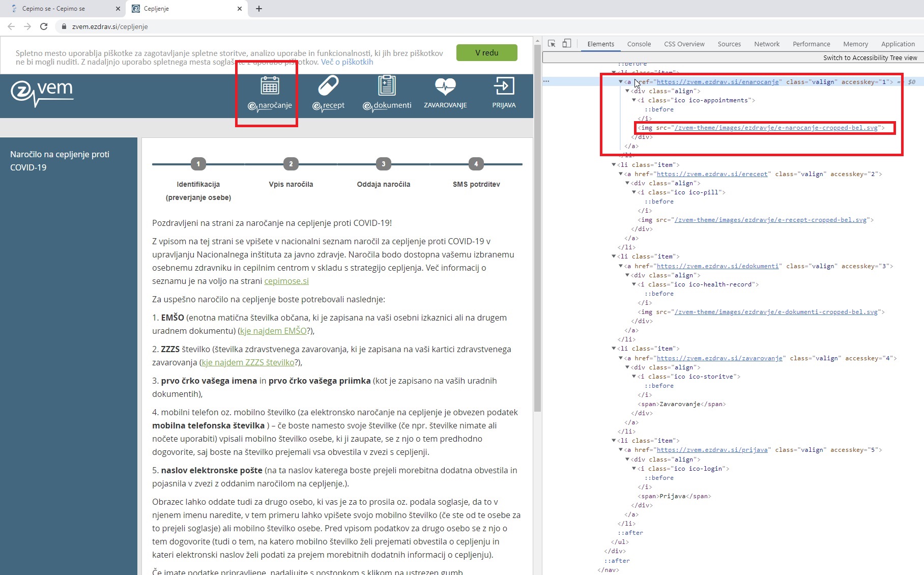
Task: Open the Network tab
Action: 767,44
